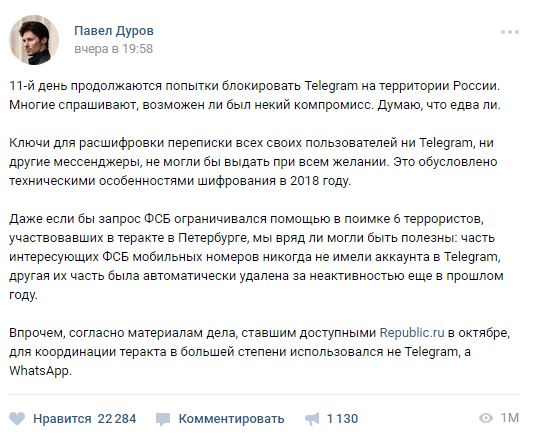Open Pavel Durov's profile photo avatar

(34, 40)
